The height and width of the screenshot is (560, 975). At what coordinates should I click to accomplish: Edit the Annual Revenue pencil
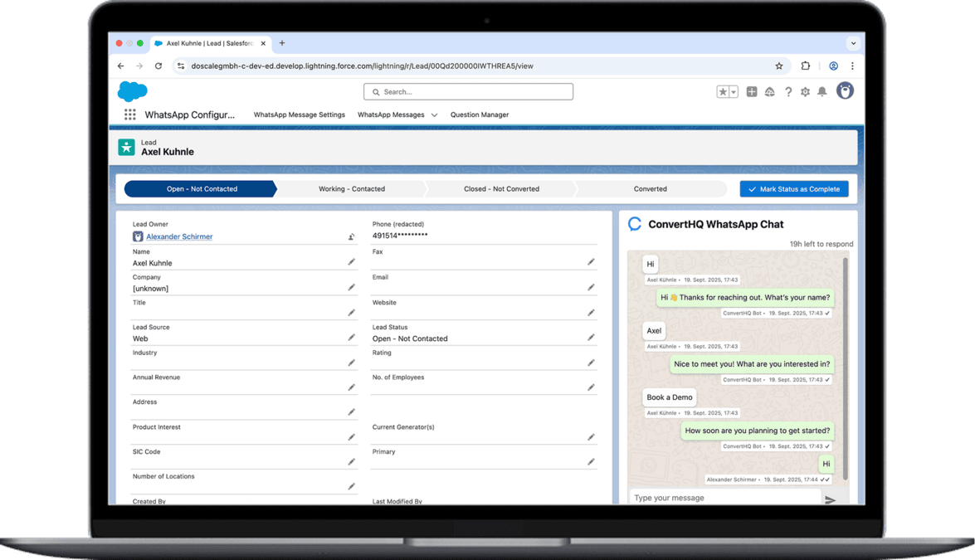pos(351,387)
